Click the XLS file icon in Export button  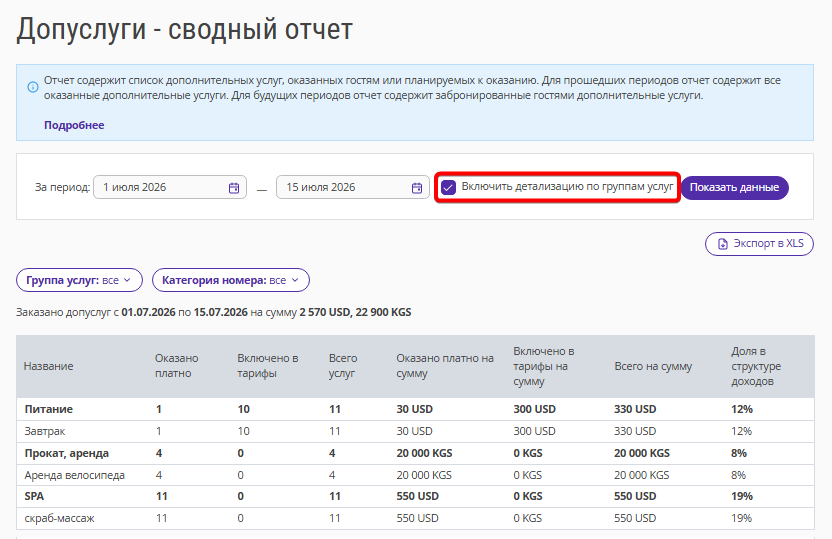click(x=723, y=244)
